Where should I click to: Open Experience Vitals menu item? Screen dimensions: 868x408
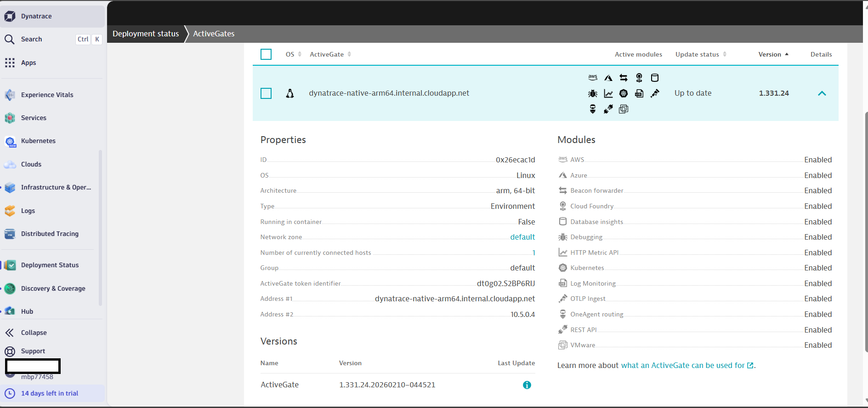[47, 95]
